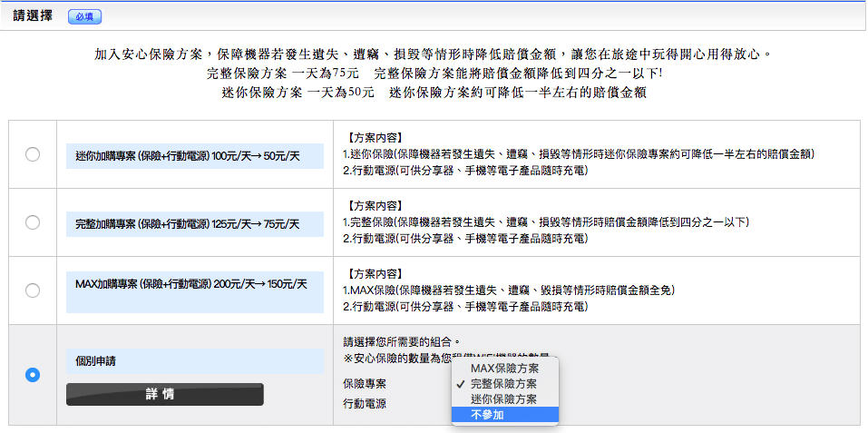Click the 請選擇 section heading
Viewport: 868px width, 433px height.
(33, 16)
